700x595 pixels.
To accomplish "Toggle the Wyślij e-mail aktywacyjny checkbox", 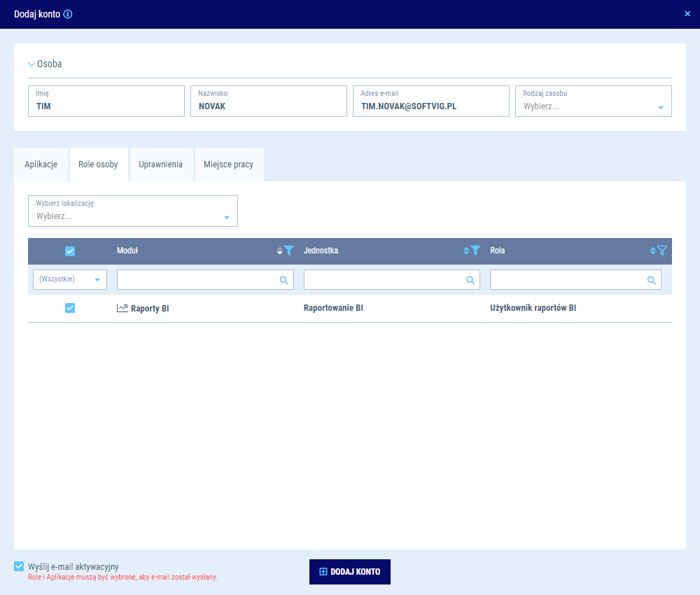I will pyautogui.click(x=19, y=566).
